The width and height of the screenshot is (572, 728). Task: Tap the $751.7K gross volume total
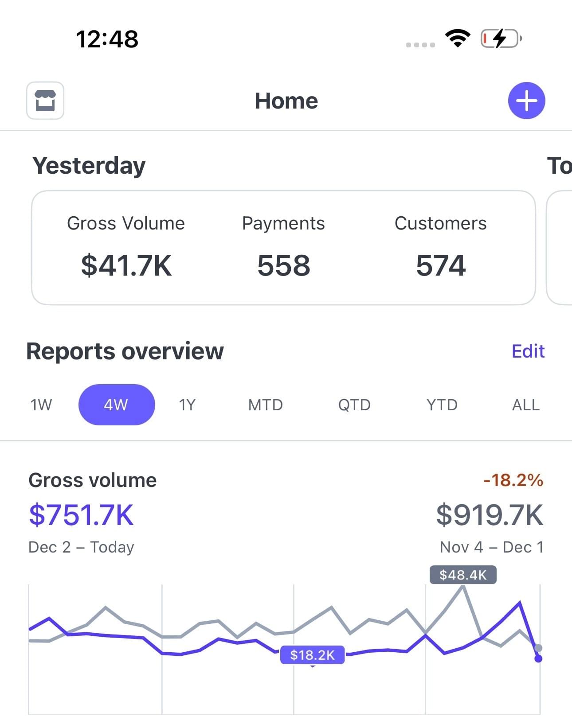(81, 515)
